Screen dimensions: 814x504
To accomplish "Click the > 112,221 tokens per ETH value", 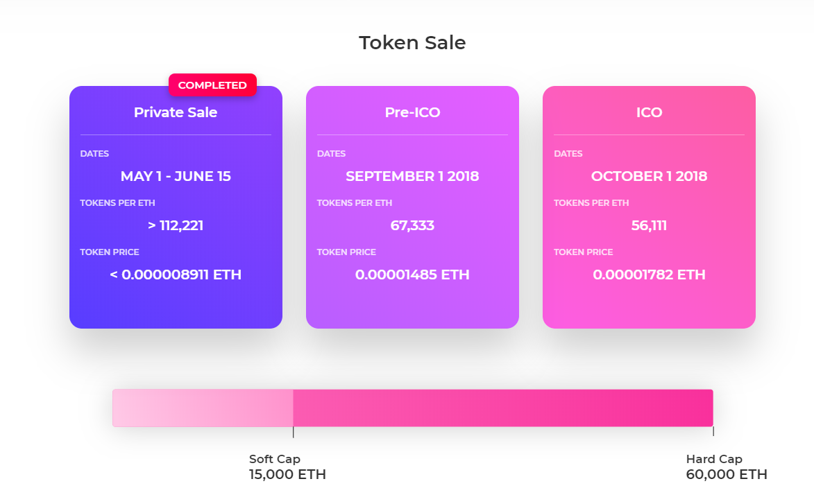I will pos(176,225).
